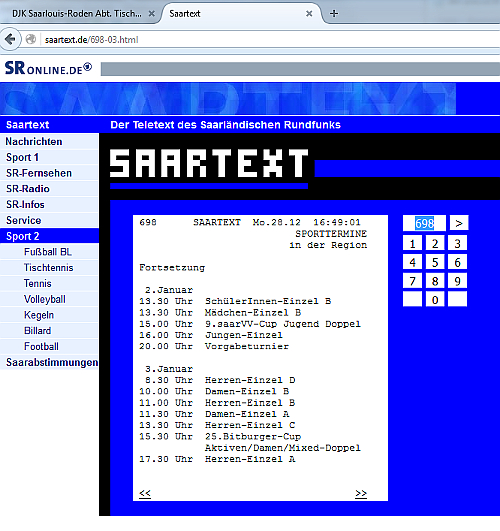Click keypad digit 5
The height and width of the screenshot is (531, 500).
point(435,262)
